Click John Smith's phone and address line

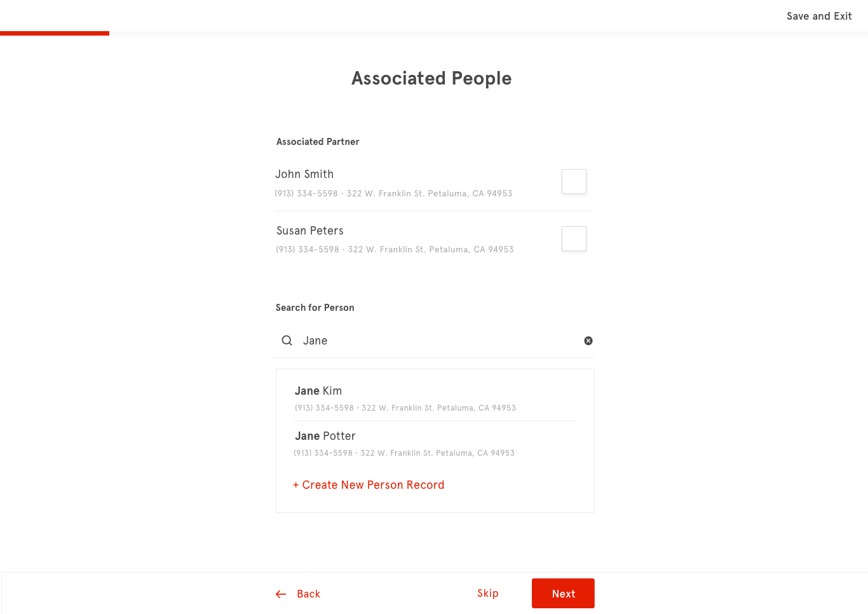393,193
